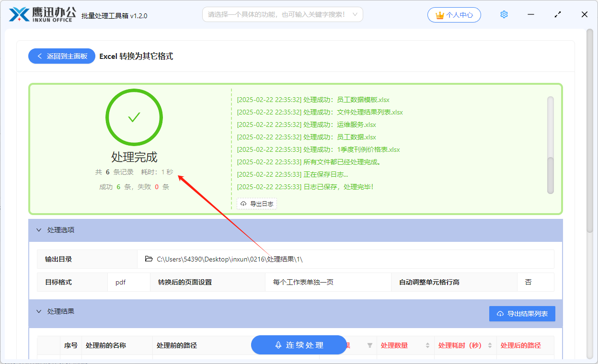Screen dimensions: 598x364
Task: Click log line 文件处理结果列表.xlsx
Action: (320, 113)
